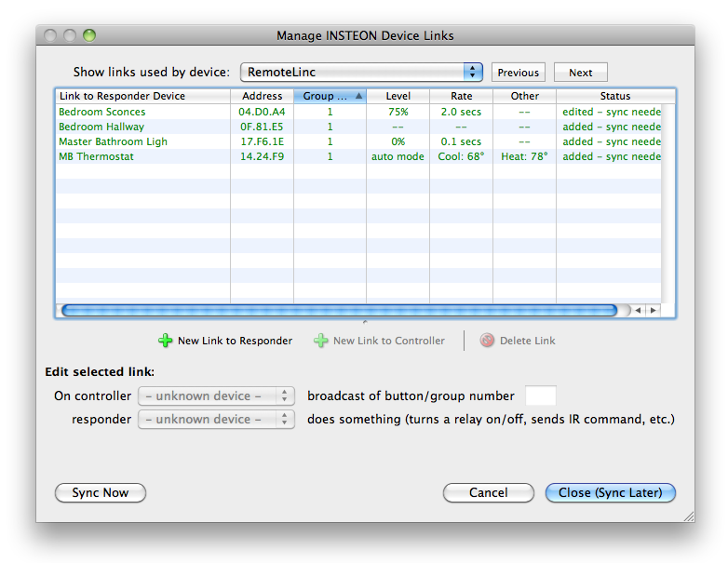Click the Sync Now button
728x563 pixels.
101,492
